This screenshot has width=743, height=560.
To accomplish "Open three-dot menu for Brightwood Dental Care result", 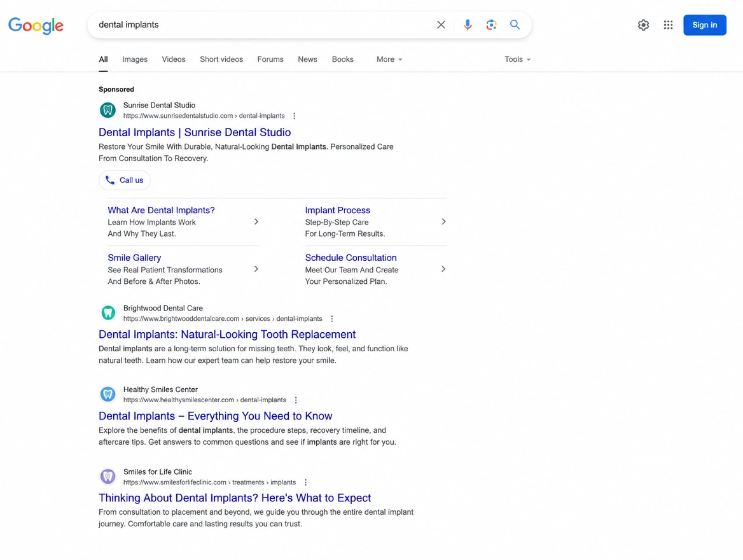I will pyautogui.click(x=331, y=319).
